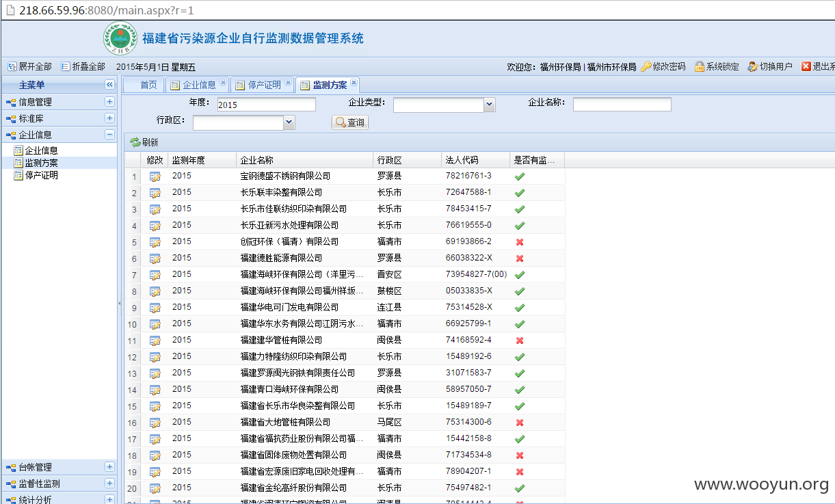Expand the 标准库 menu section
835x504 pixels.
(x=109, y=118)
